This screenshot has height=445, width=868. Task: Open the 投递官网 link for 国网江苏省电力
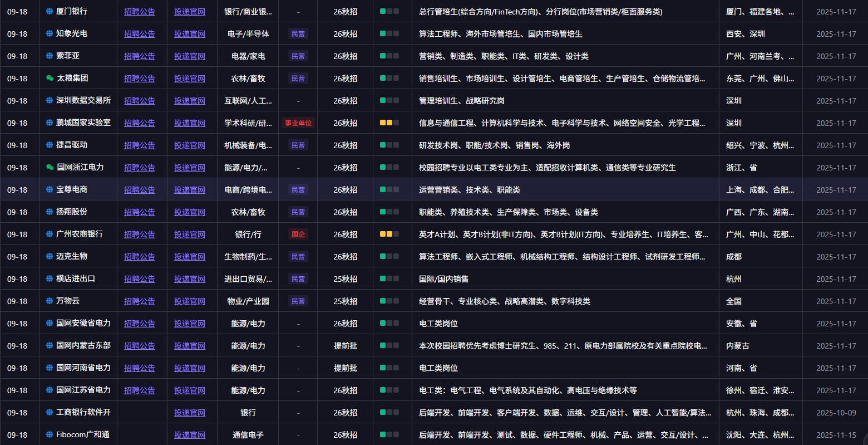pyautogui.click(x=190, y=390)
